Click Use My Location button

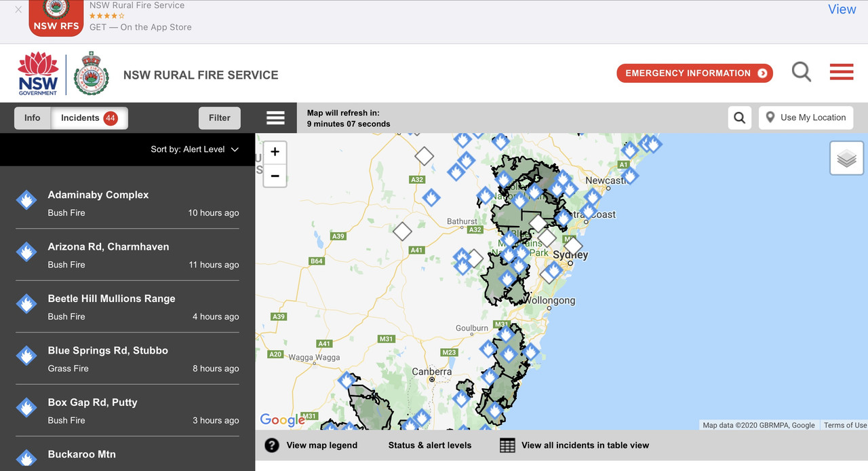click(806, 118)
